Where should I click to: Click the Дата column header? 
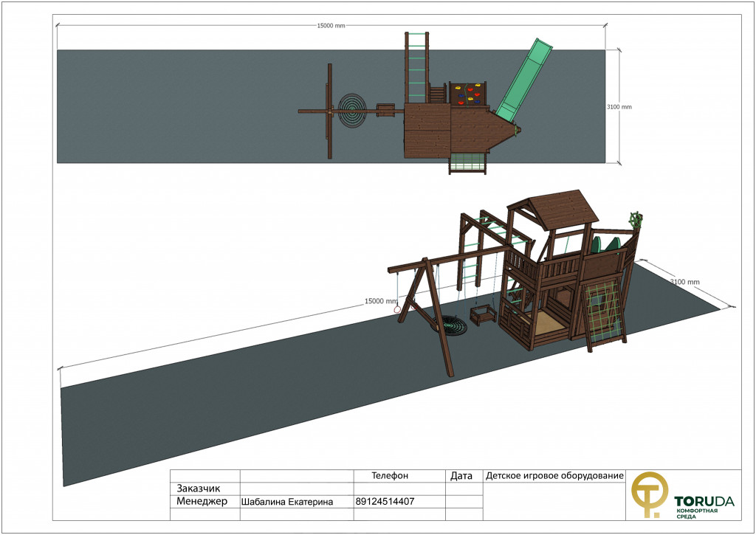pos(461,476)
